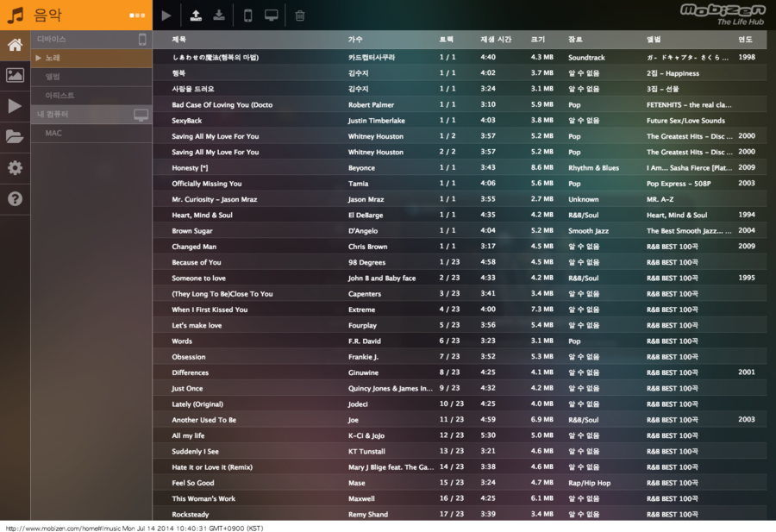The width and height of the screenshot is (776, 532).
Task: Open the file folder sidebar icon
Action: coord(15,136)
